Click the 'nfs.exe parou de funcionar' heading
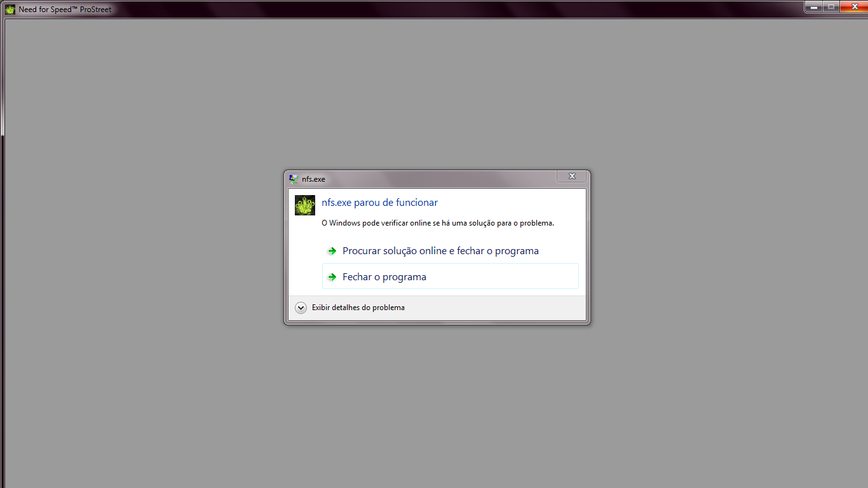Screen dimensions: 868x488 click(x=379, y=203)
